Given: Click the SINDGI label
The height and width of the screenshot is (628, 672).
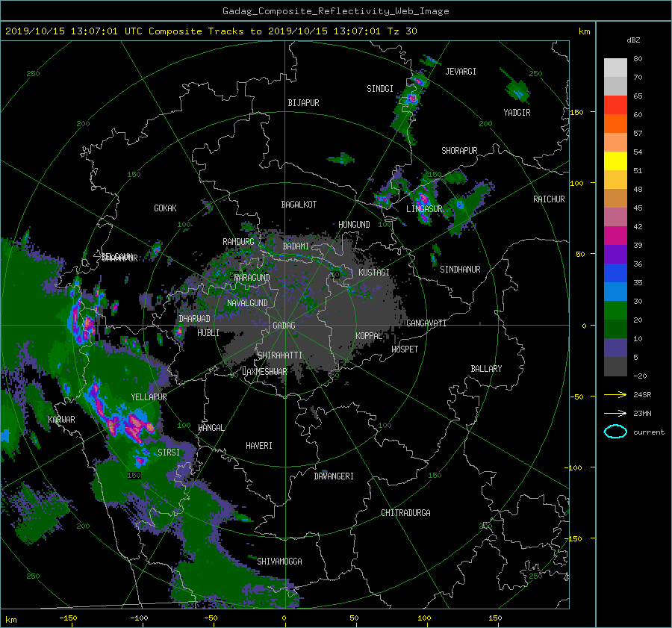Looking at the screenshot, I should (x=380, y=89).
